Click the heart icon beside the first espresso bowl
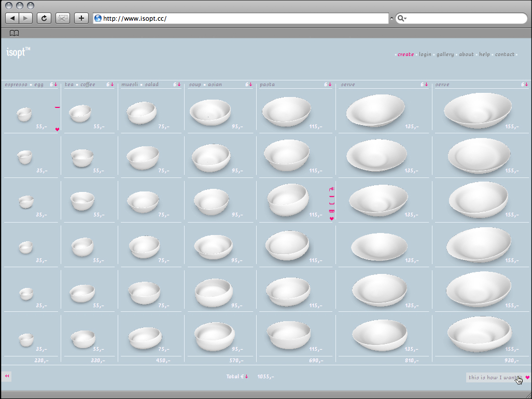The image size is (532, 399). tap(58, 129)
